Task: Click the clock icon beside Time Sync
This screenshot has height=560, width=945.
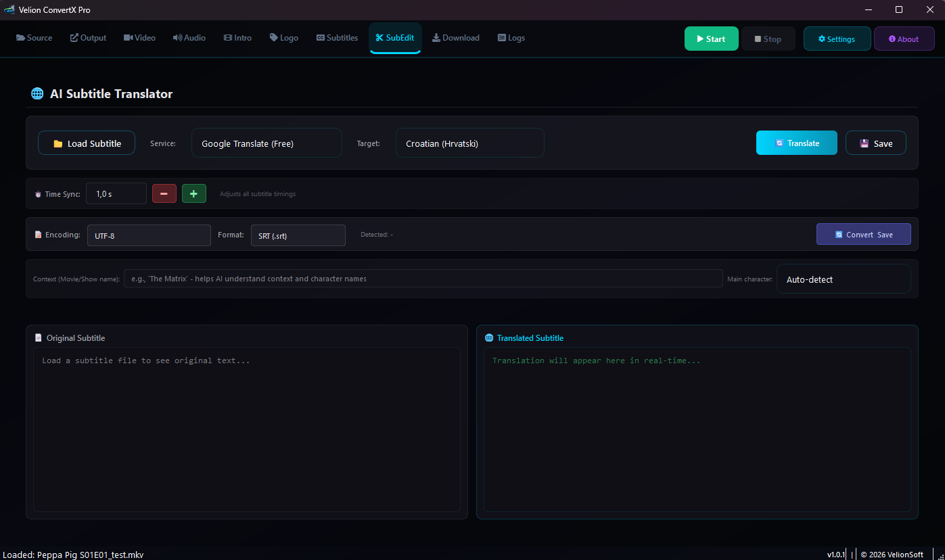Action: pos(38,194)
